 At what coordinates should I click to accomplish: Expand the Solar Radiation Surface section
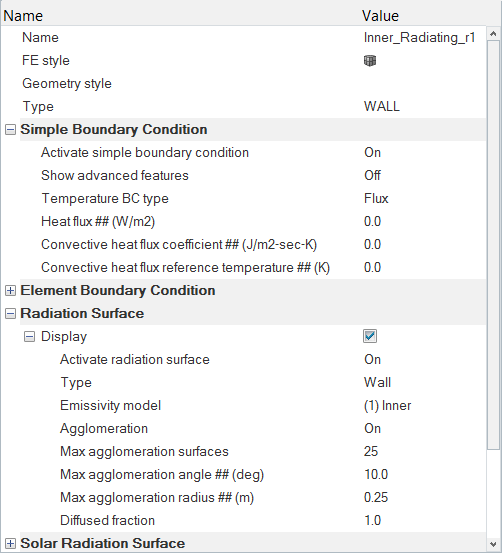pyautogui.click(x=10, y=543)
